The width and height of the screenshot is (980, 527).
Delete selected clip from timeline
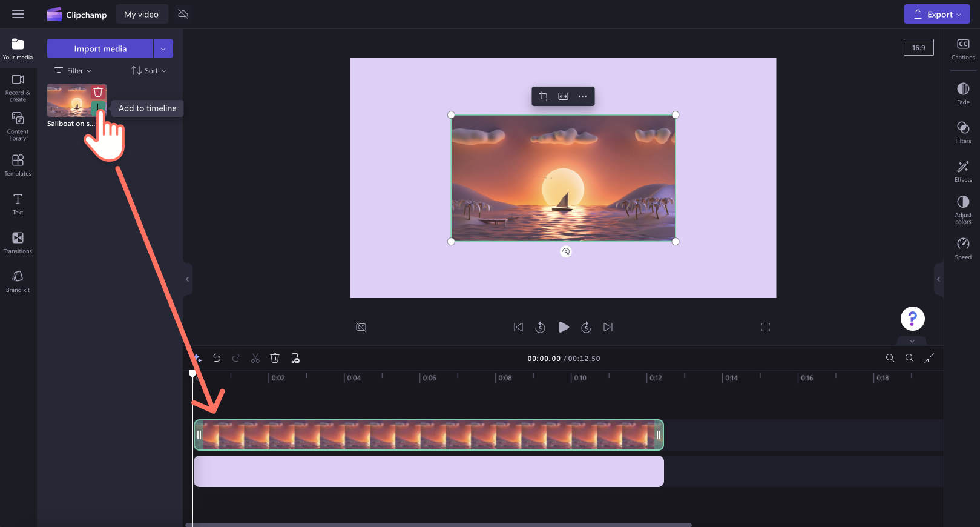(x=275, y=358)
